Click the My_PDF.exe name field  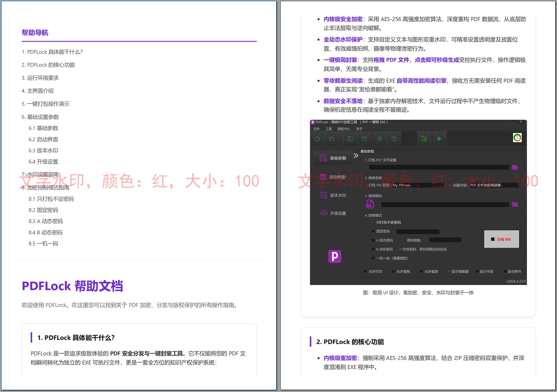(x=418, y=185)
